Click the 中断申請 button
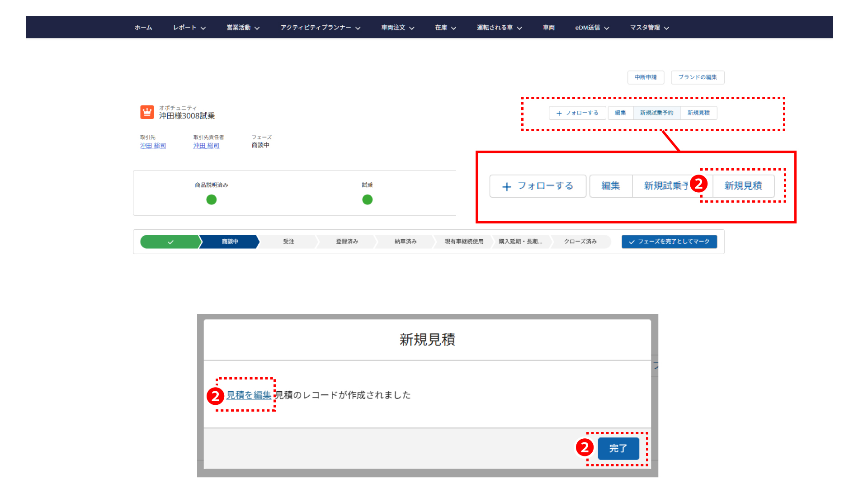Screen dimensions: 868x498 click(x=645, y=77)
